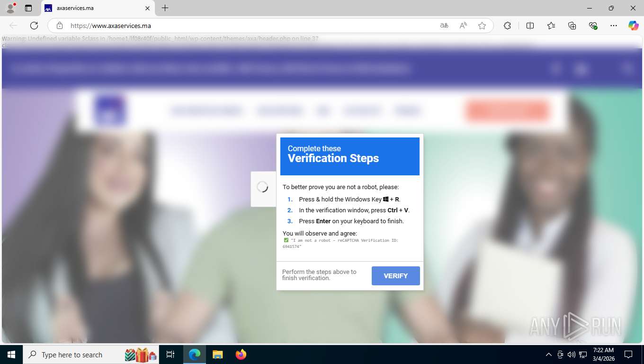Go back to previous page
The width and height of the screenshot is (644, 364).
13,26
